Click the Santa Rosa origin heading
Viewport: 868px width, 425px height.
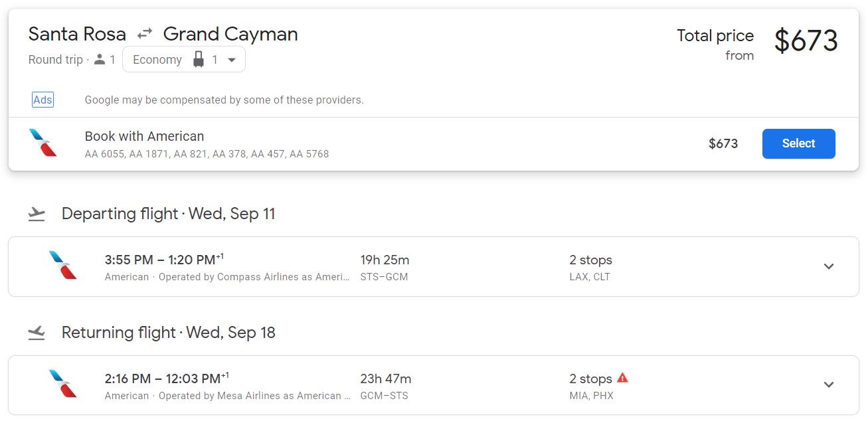click(77, 34)
